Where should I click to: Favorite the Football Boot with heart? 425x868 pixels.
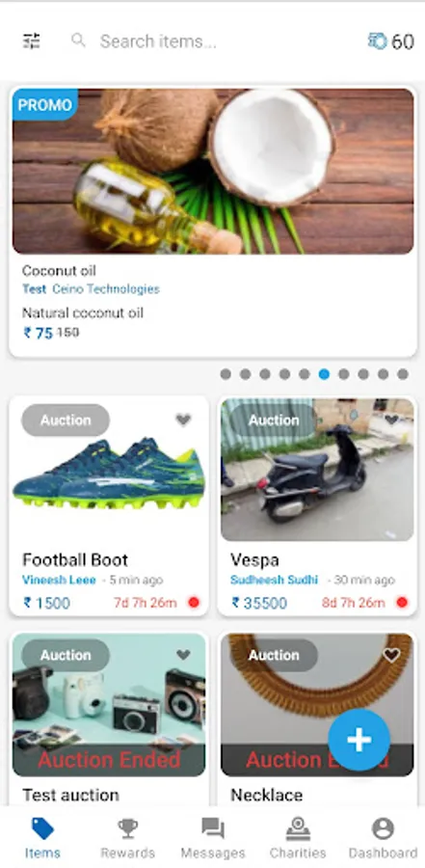[183, 420]
